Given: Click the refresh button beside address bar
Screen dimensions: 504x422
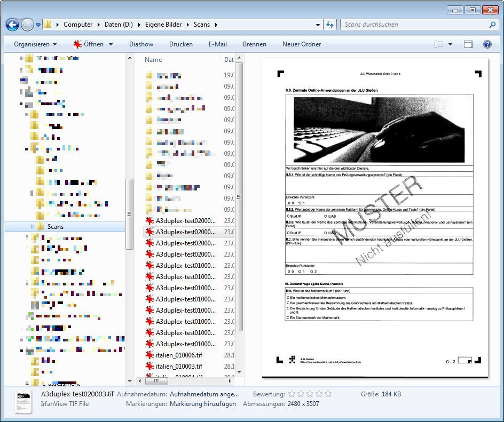Looking at the screenshot, I should click(x=330, y=25).
